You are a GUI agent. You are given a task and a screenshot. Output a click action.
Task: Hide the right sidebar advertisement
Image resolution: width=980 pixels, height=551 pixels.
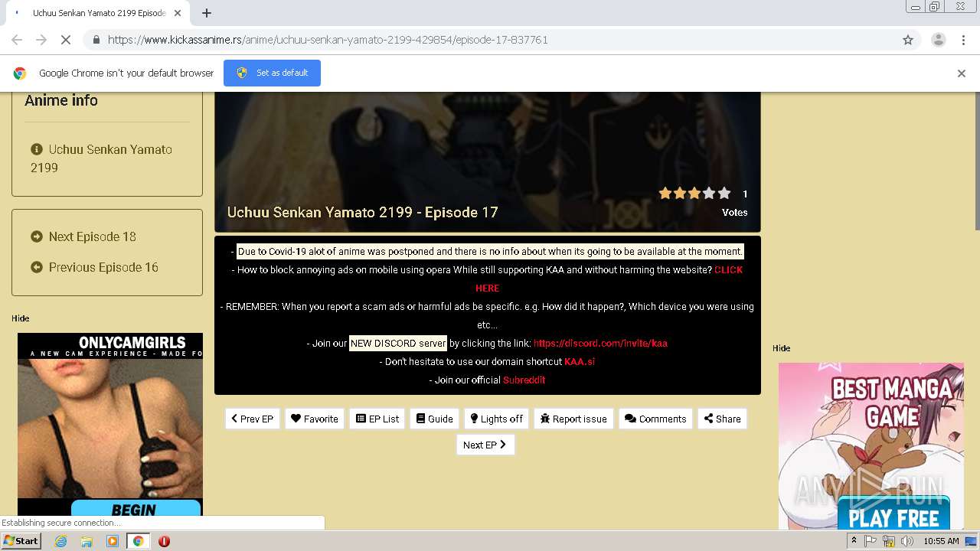pyautogui.click(x=782, y=348)
